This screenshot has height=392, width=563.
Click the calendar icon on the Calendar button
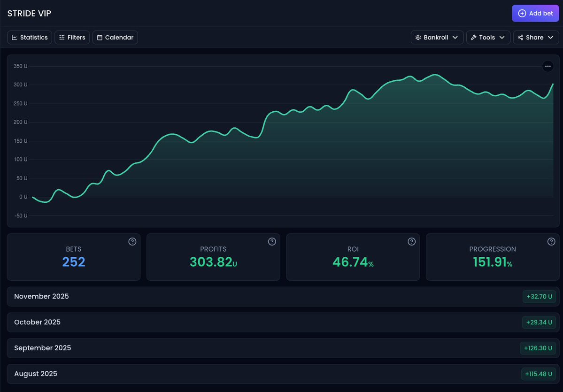(99, 37)
